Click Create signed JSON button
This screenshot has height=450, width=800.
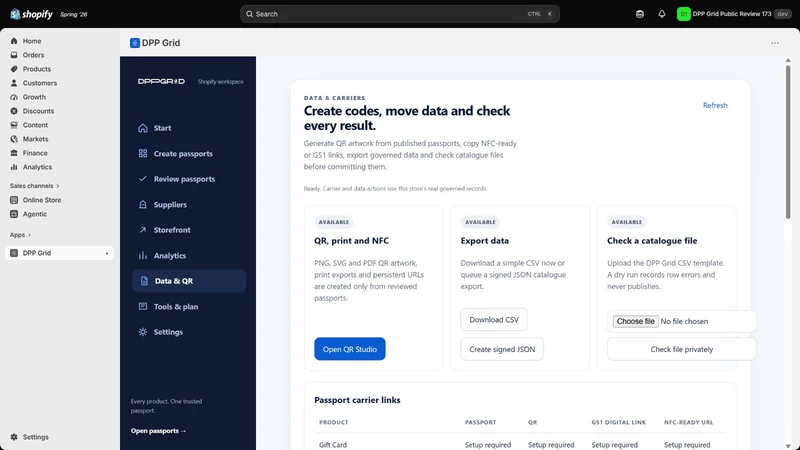coord(502,349)
